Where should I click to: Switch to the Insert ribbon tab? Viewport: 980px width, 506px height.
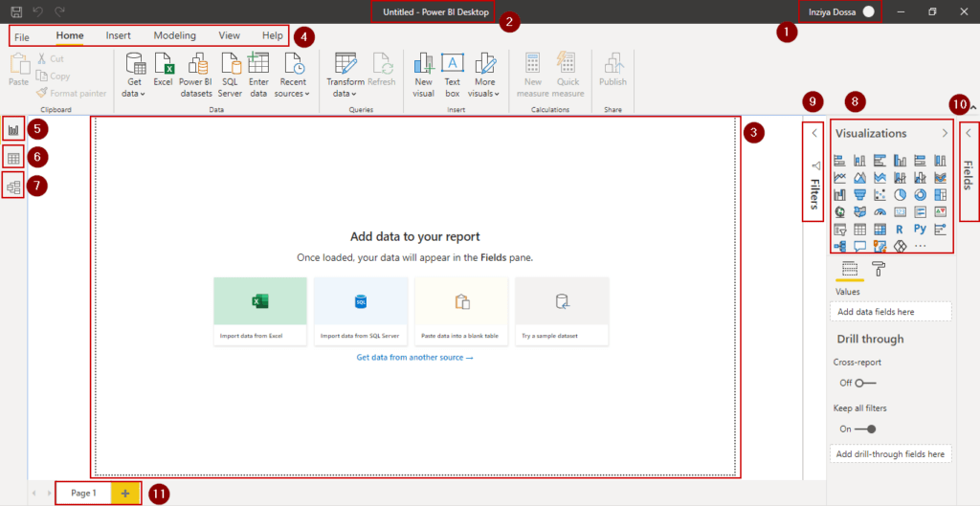[x=118, y=36]
